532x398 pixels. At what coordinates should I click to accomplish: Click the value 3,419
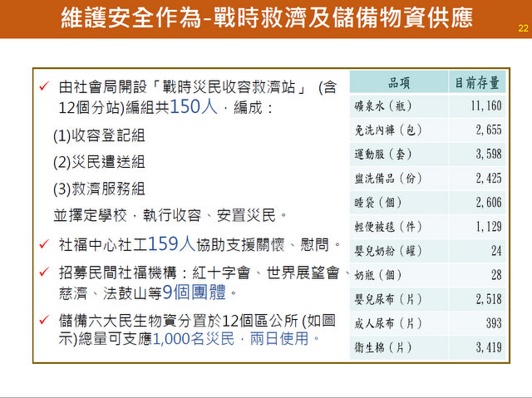(489, 347)
